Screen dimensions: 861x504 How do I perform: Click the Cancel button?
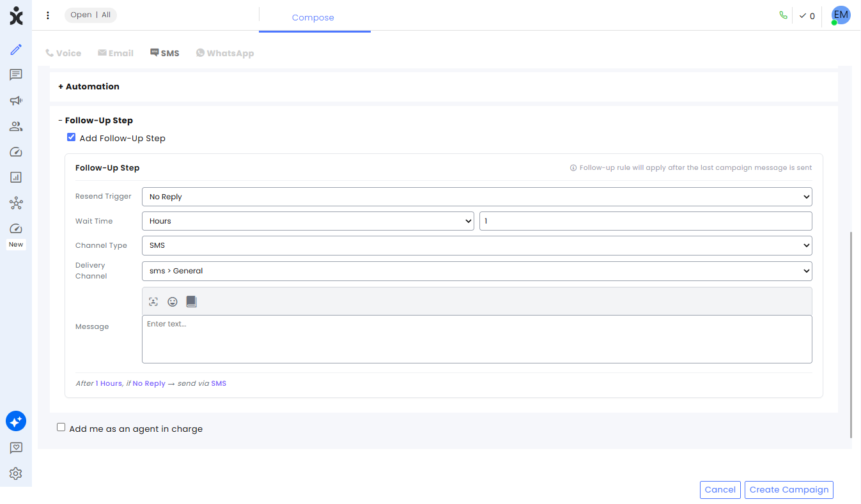(x=720, y=490)
